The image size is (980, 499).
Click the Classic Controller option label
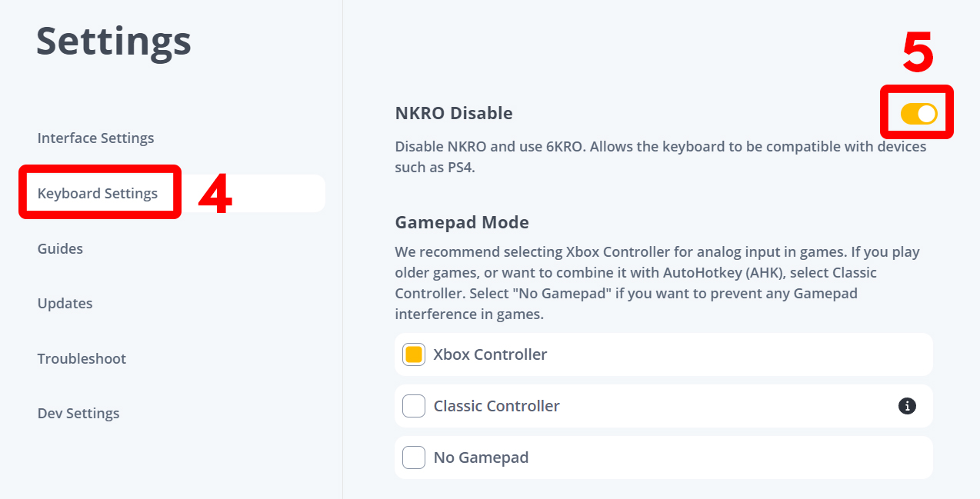tap(496, 406)
